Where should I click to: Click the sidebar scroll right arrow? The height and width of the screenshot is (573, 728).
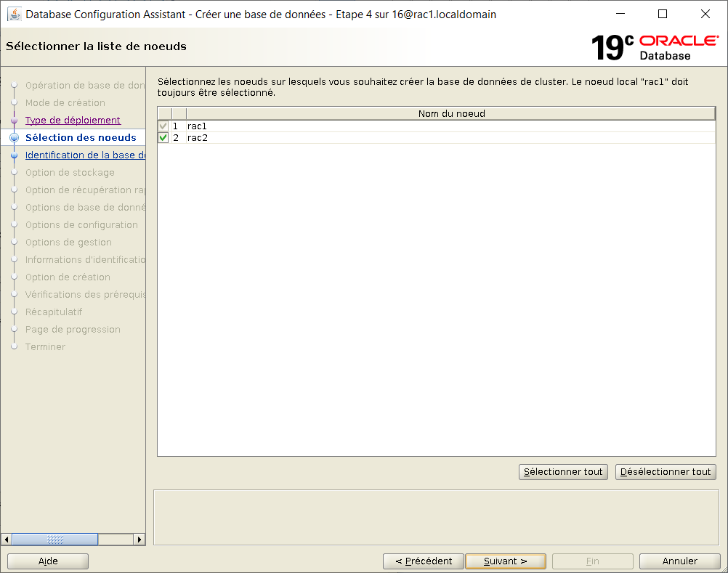tap(139, 539)
